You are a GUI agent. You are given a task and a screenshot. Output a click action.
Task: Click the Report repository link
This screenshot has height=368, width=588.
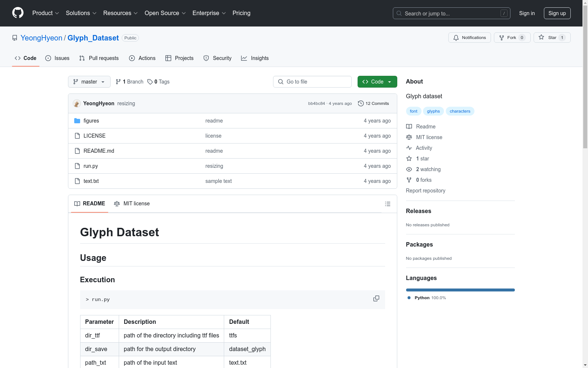(426, 191)
